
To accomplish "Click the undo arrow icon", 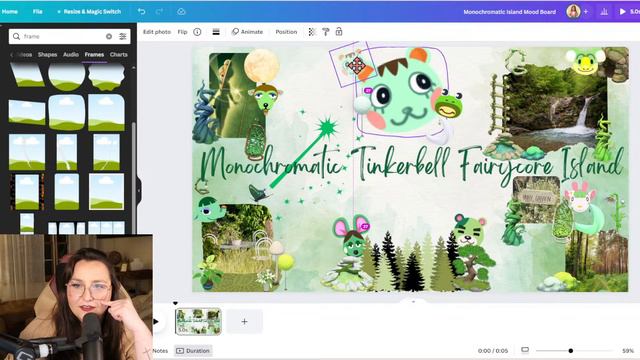I will pyautogui.click(x=141, y=11).
